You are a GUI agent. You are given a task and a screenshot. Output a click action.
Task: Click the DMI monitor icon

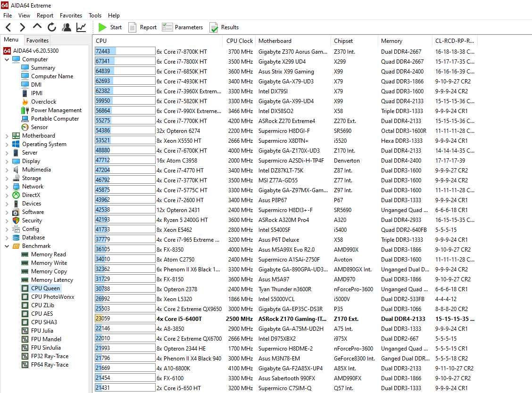(x=25, y=85)
